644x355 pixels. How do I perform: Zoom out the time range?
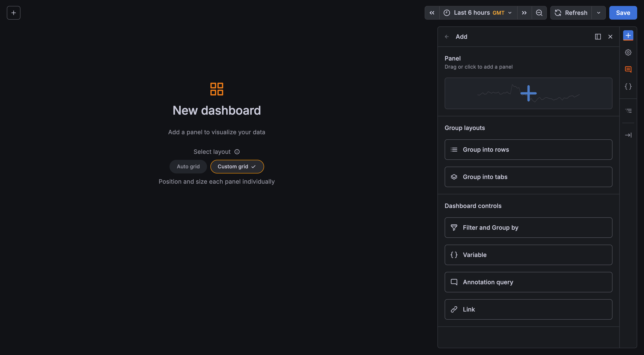coord(539,13)
